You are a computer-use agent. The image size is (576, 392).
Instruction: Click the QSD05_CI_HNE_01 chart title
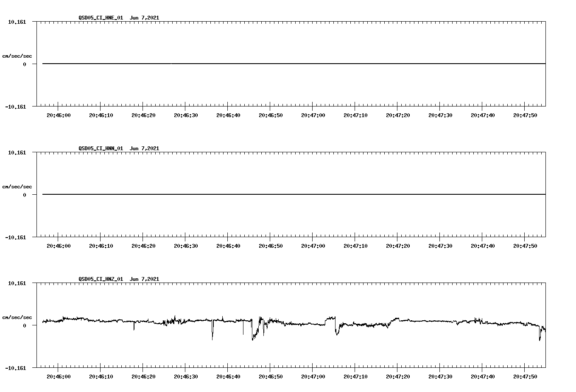coord(119,18)
